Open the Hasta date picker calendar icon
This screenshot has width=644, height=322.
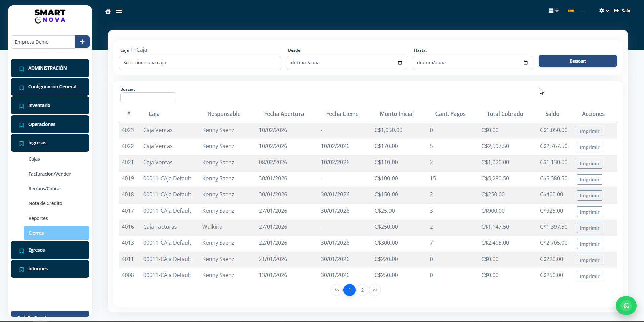click(525, 63)
